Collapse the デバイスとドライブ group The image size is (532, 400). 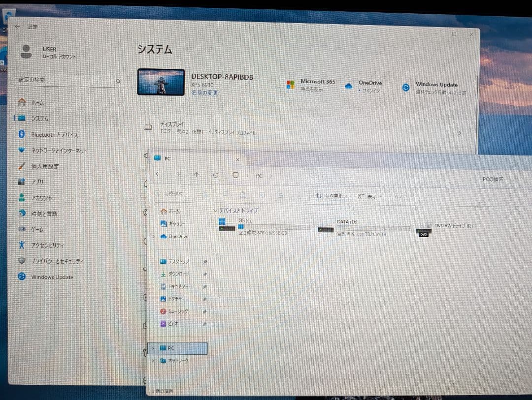click(215, 211)
